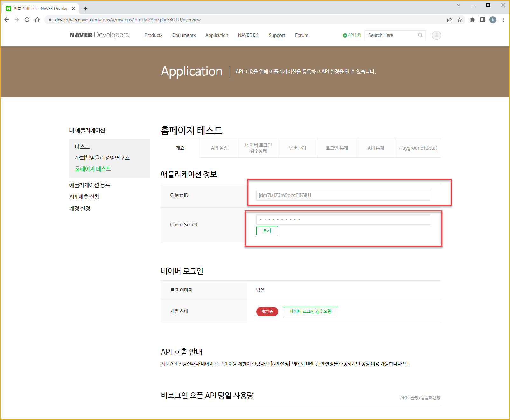Open the Chrome three-dot menu
Image resolution: width=510 pixels, height=420 pixels.
coord(503,20)
